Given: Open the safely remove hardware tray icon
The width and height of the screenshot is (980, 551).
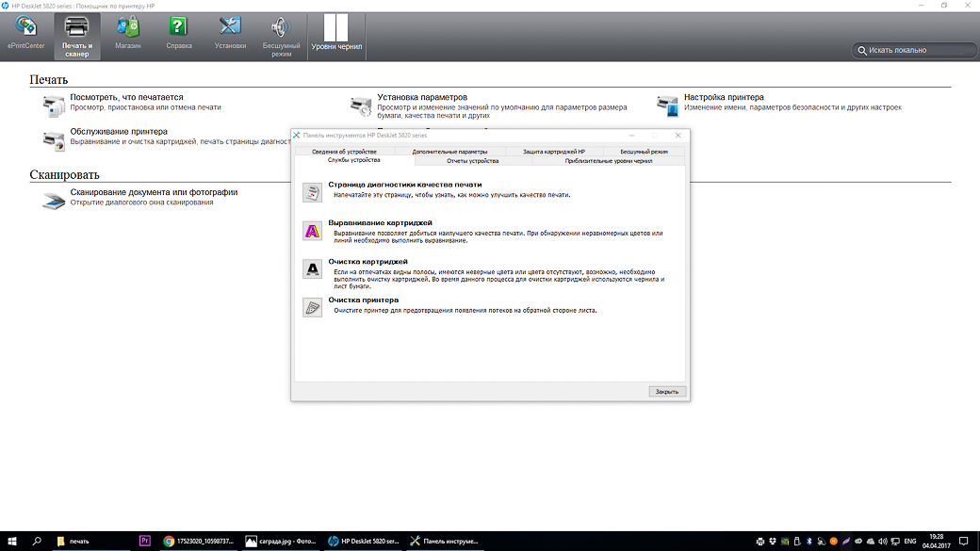Looking at the screenshot, I should click(x=797, y=541).
